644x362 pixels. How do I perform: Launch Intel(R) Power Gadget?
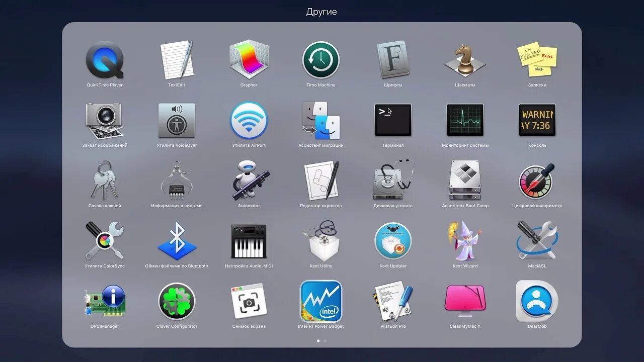click(x=321, y=301)
